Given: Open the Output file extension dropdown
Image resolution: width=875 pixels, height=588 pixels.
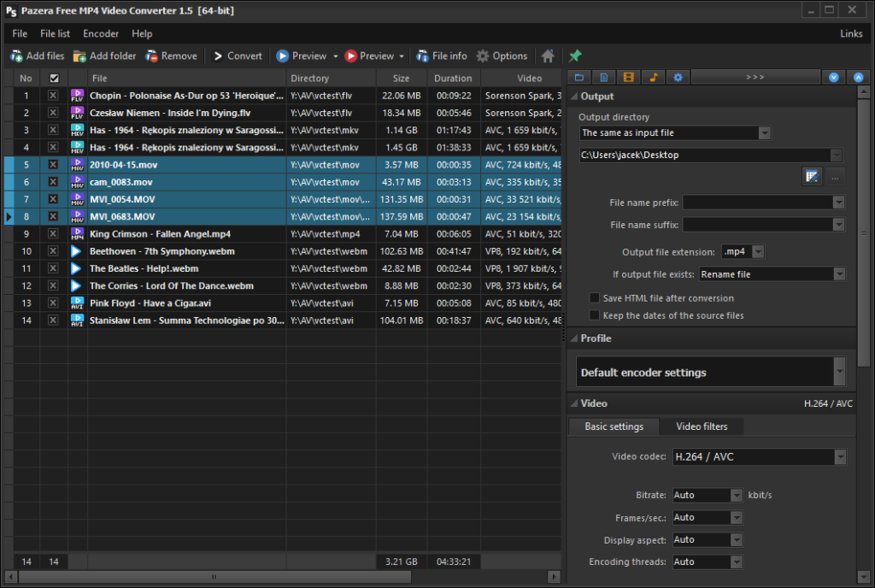Looking at the screenshot, I should click(x=758, y=251).
